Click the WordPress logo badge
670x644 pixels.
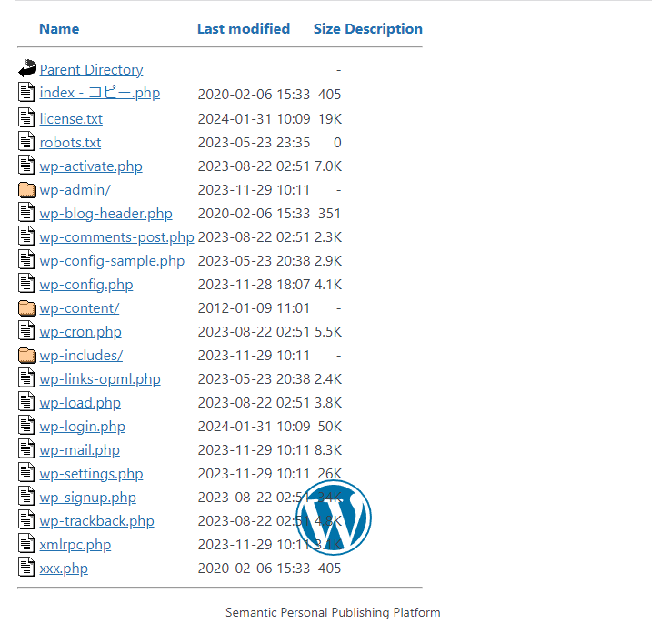coord(334,518)
